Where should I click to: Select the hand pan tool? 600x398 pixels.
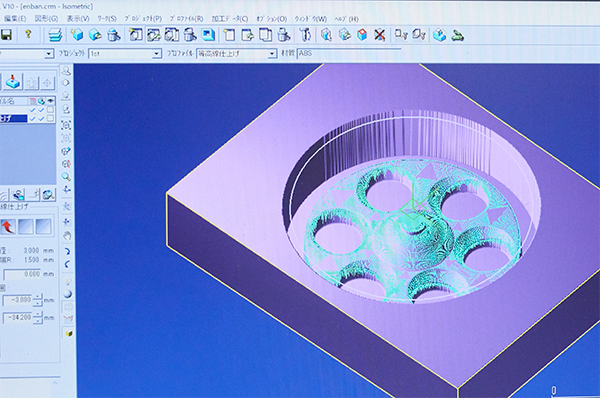coord(67,235)
